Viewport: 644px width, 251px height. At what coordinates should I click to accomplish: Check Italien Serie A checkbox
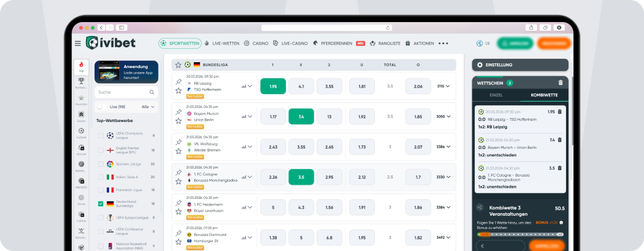101,177
